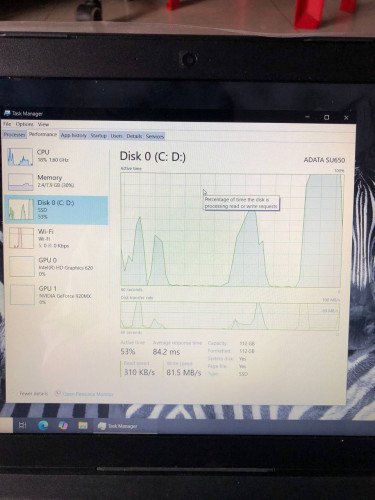Image resolution: width=375 pixels, height=500 pixels.
Task: Open the View menu
Action: point(43,124)
